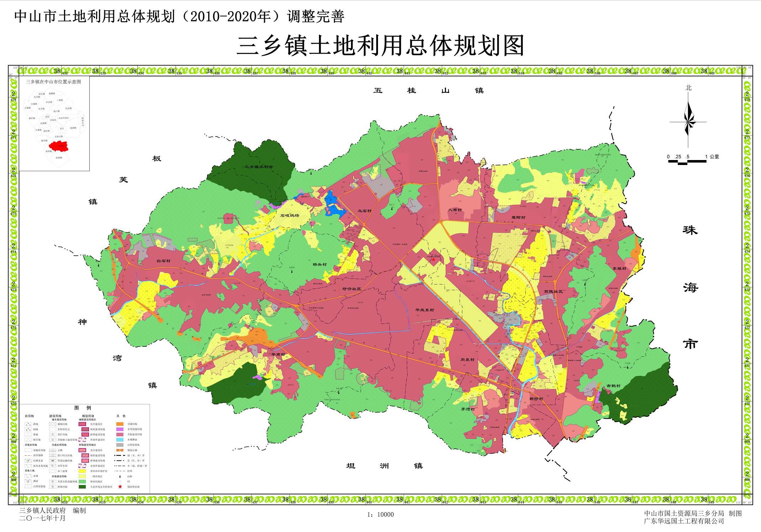Image resolution: width=761 pixels, height=532 pixels.
Task: Click the 坑塘水面 symbol in the legend
Action: [x=28, y=461]
